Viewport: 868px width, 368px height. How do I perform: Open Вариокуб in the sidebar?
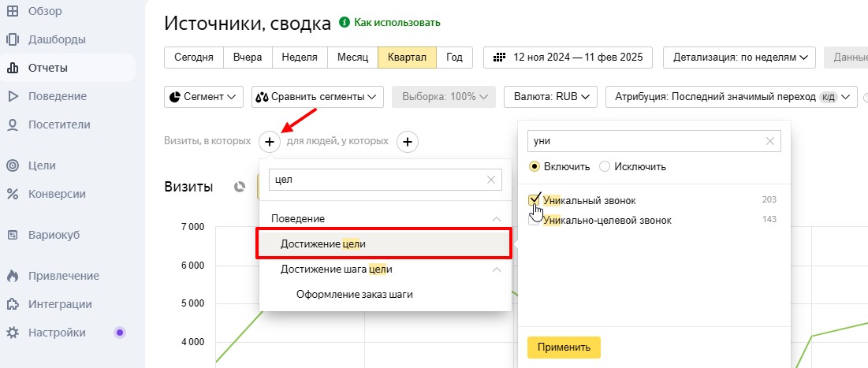[x=54, y=235]
